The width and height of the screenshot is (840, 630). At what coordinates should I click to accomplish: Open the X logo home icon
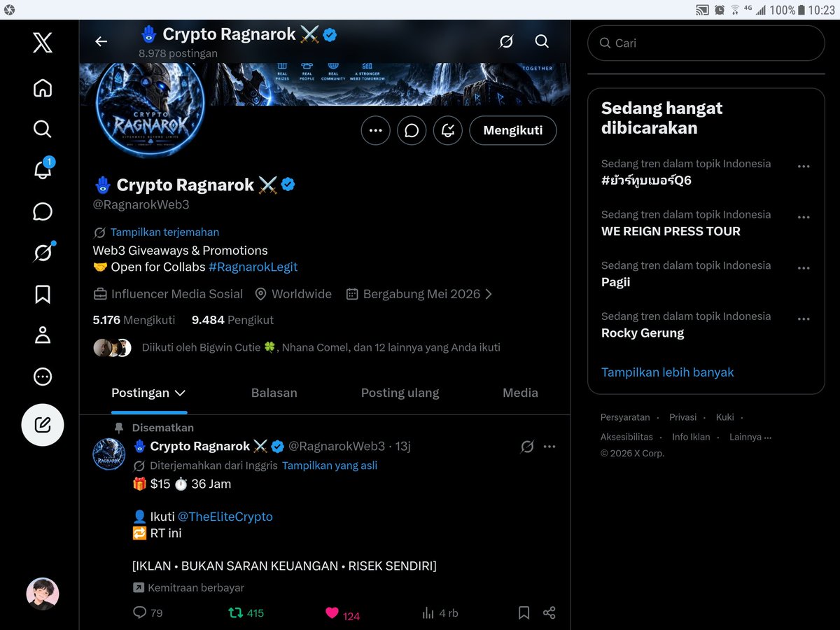click(x=42, y=43)
